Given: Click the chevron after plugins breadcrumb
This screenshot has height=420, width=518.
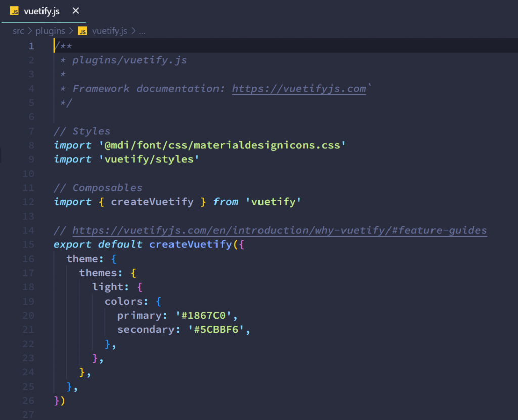Looking at the screenshot, I should (x=71, y=31).
